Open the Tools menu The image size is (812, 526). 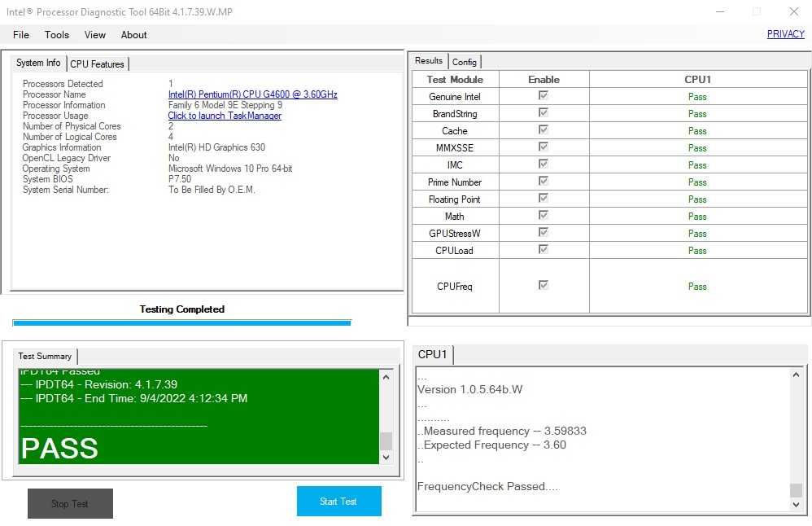56,35
